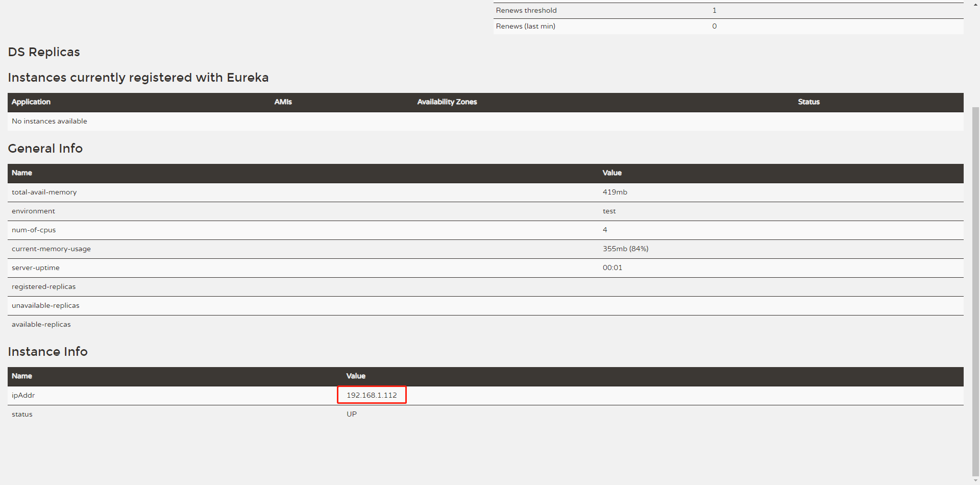The width and height of the screenshot is (980, 485).
Task: Click the num-of-cpus value 4
Action: pos(604,230)
